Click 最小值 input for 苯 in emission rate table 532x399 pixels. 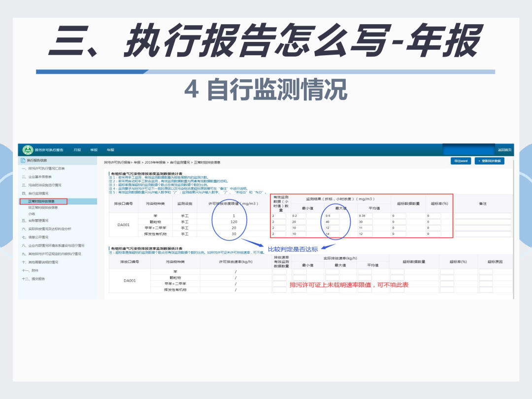[x=299, y=272]
